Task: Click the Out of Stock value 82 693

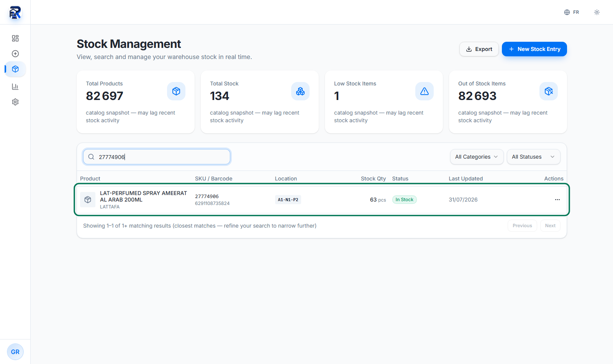Action: click(477, 96)
